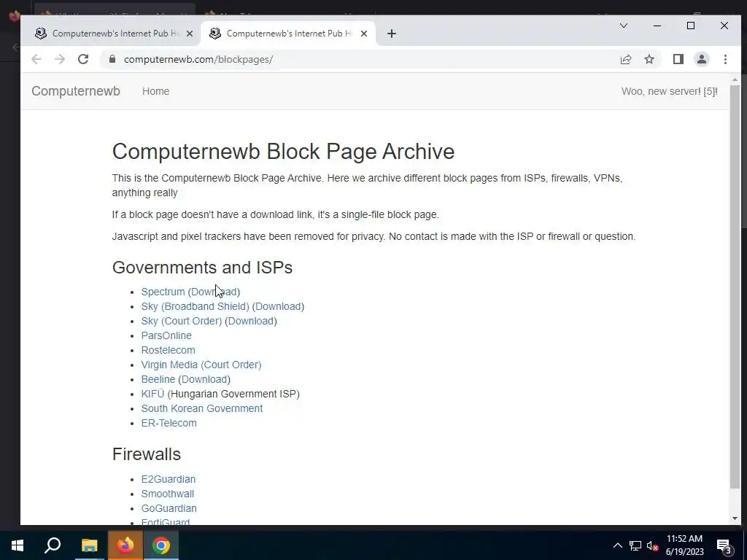Viewport: 747px width, 560px height.
Task: Reload the page with the refresh icon
Action: click(83, 59)
